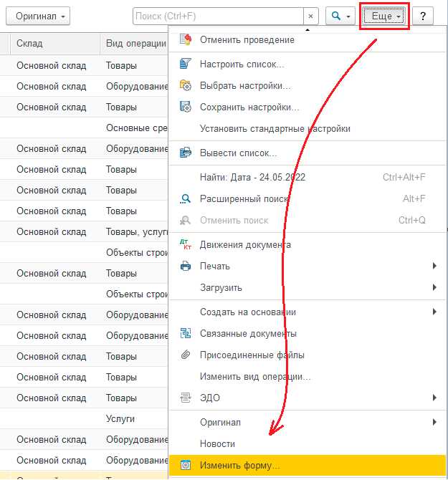Click the Настроить список icon
448x480 pixels.
tap(185, 64)
